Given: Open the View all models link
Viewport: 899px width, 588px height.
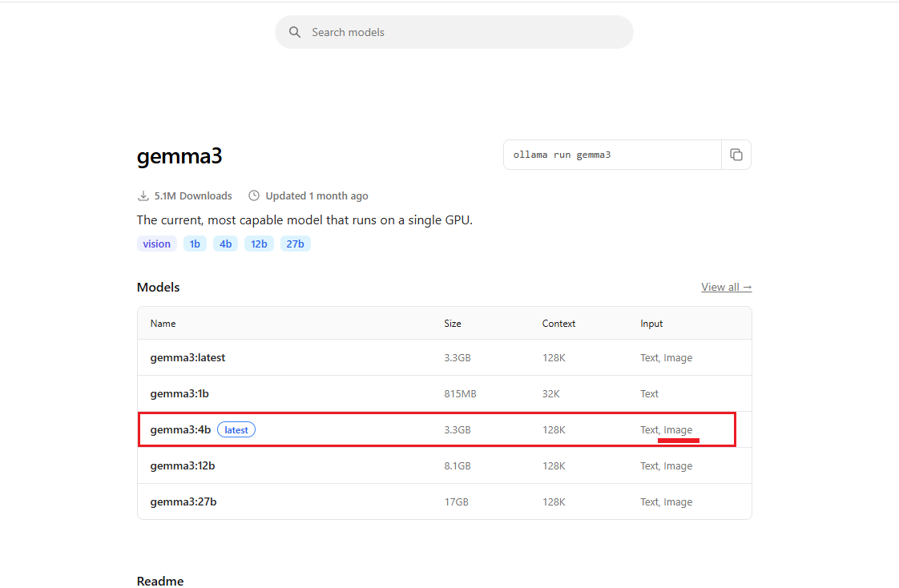Looking at the screenshot, I should click(x=726, y=287).
